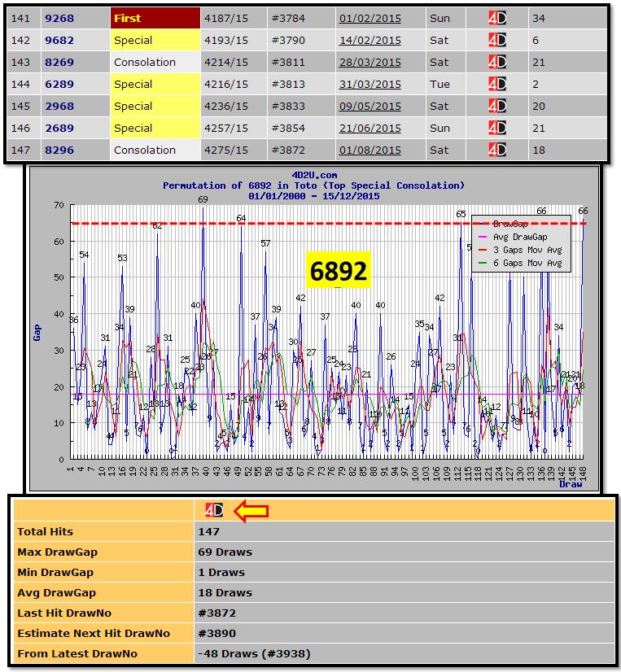Click the Estimate Next Hit value #3890

click(x=216, y=634)
